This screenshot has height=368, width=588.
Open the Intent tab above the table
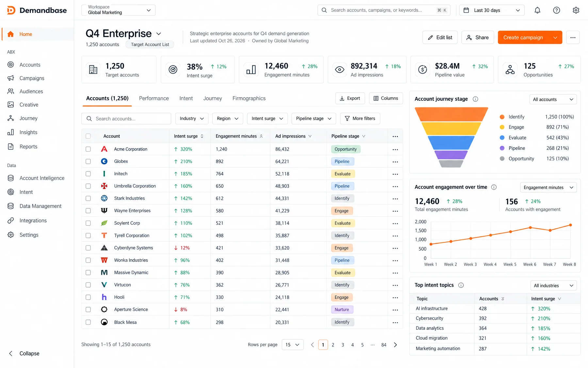tap(186, 98)
